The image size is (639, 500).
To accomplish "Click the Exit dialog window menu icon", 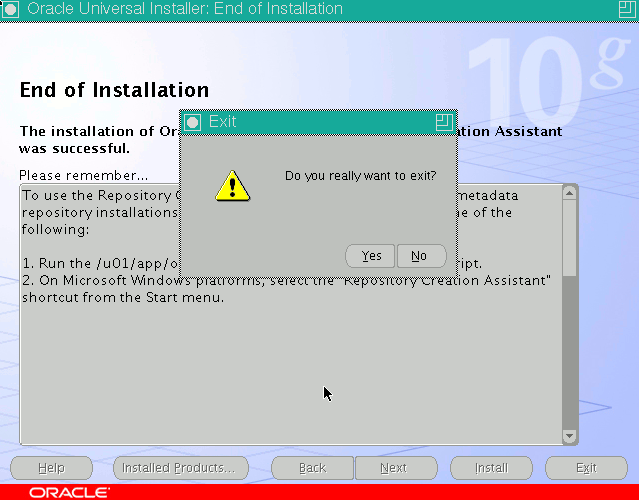I will point(192,122).
